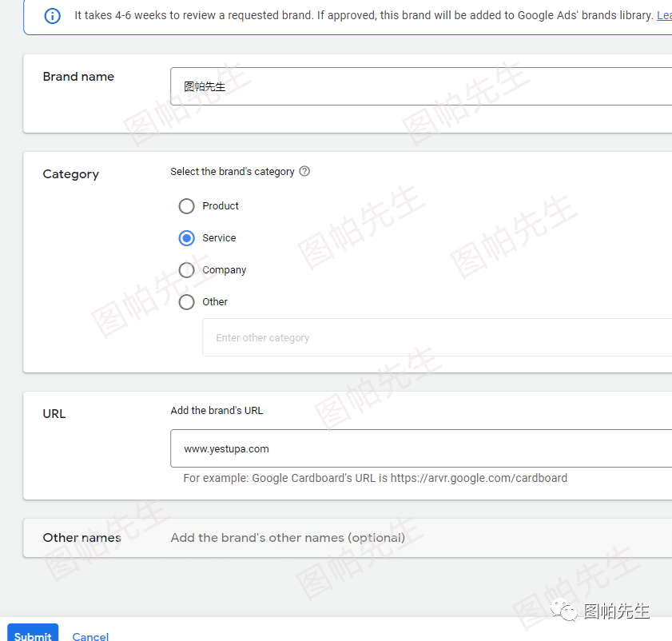Click the "Company" label text

(224, 270)
